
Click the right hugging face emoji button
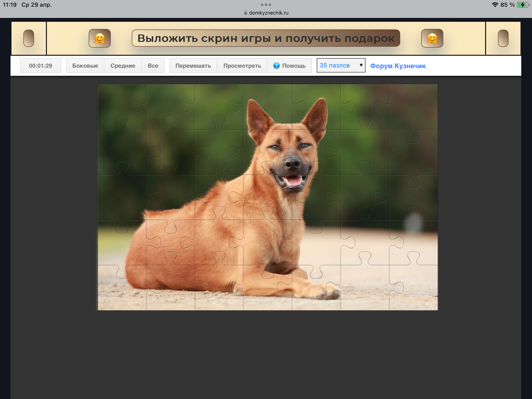432,38
